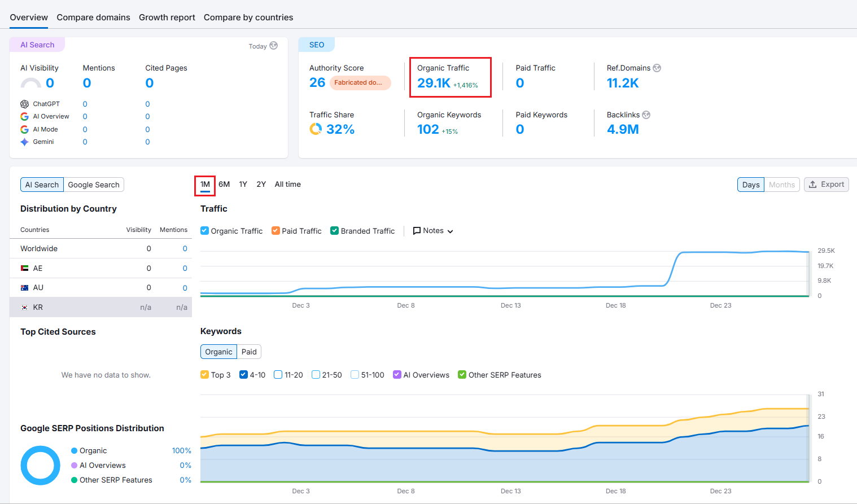Uncheck the Organic Traffic checkbox
The height and width of the screenshot is (504, 857).
pos(205,231)
